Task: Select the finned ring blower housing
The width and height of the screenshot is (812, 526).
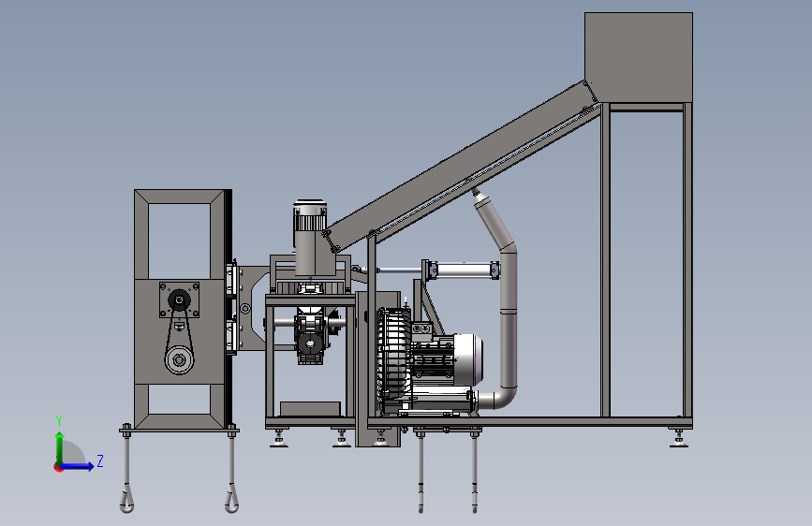Action: [393, 360]
